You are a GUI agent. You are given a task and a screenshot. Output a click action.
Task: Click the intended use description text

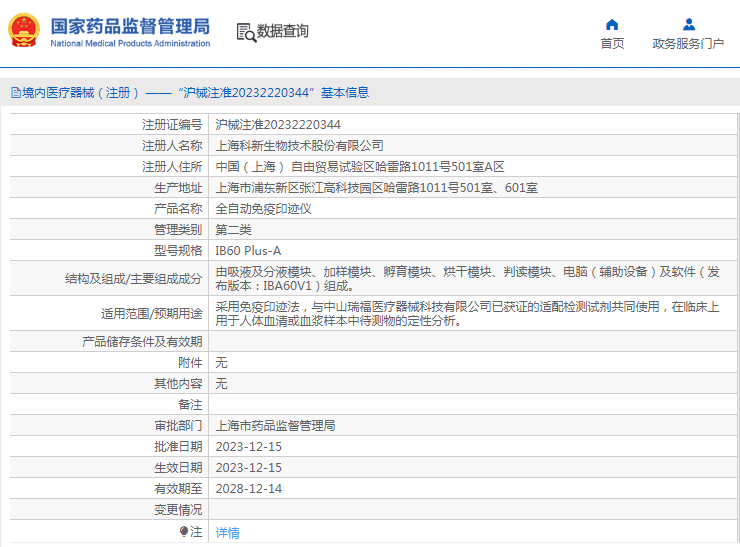point(467,313)
